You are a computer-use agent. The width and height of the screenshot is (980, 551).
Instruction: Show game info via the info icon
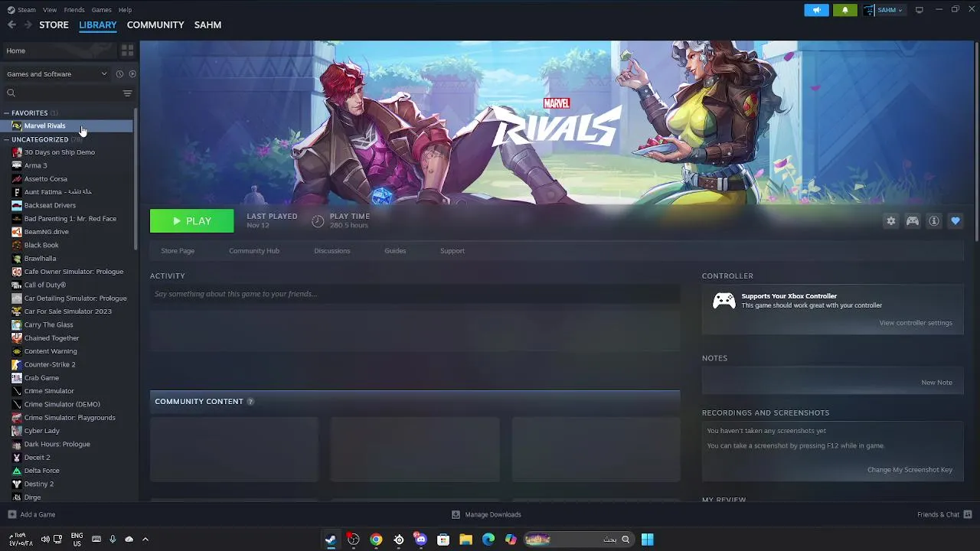(x=934, y=221)
